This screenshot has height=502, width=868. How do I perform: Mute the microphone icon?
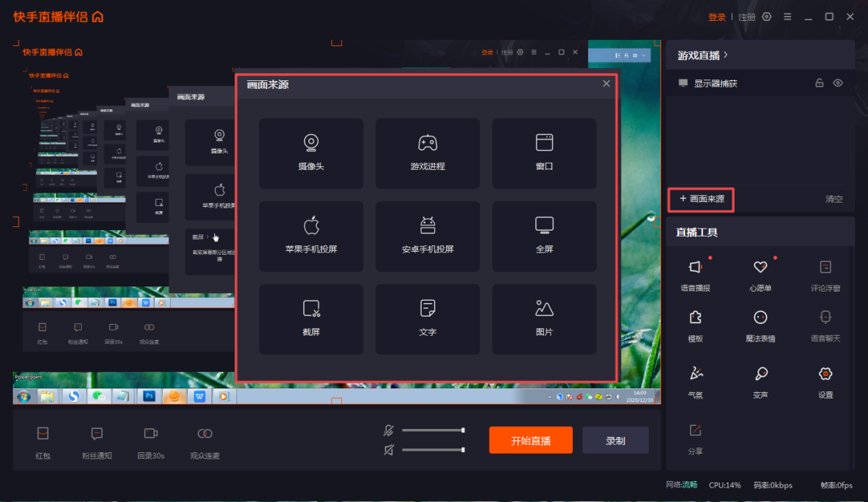(388, 430)
